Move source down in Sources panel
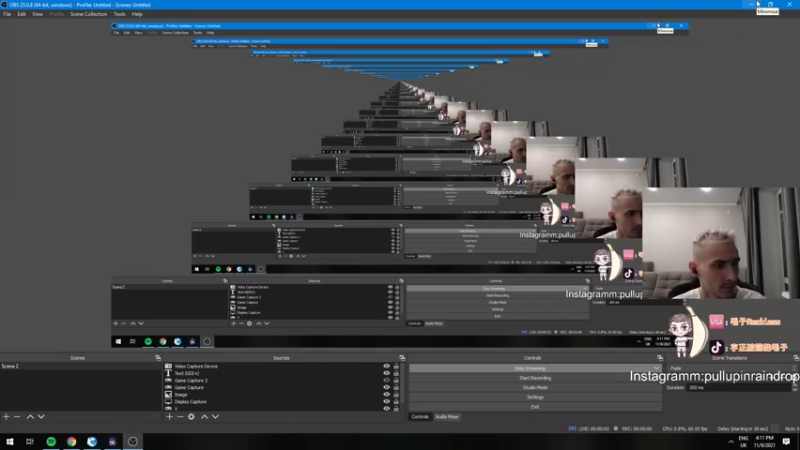Viewport: 800px width, 450px height. [215, 417]
